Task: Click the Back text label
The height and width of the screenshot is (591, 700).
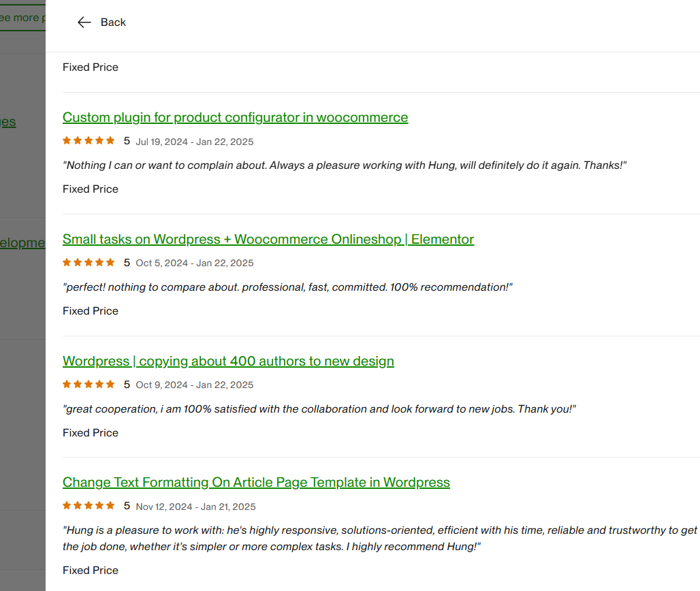Action: 113,22
